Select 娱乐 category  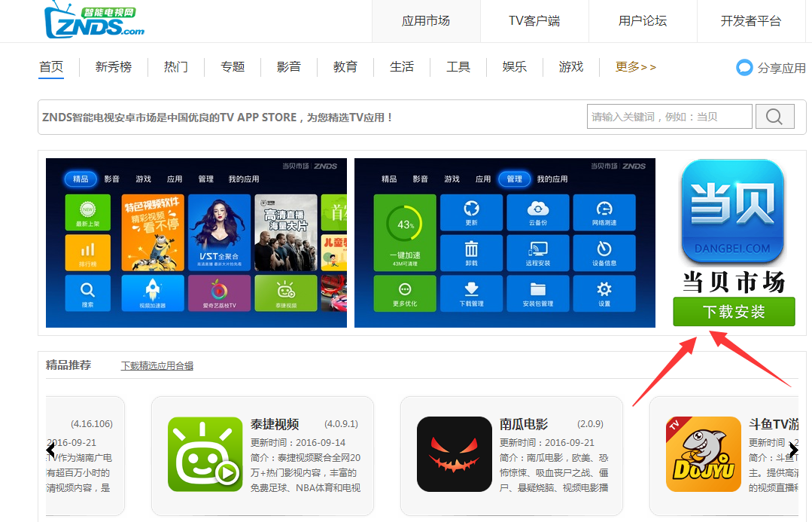(515, 67)
